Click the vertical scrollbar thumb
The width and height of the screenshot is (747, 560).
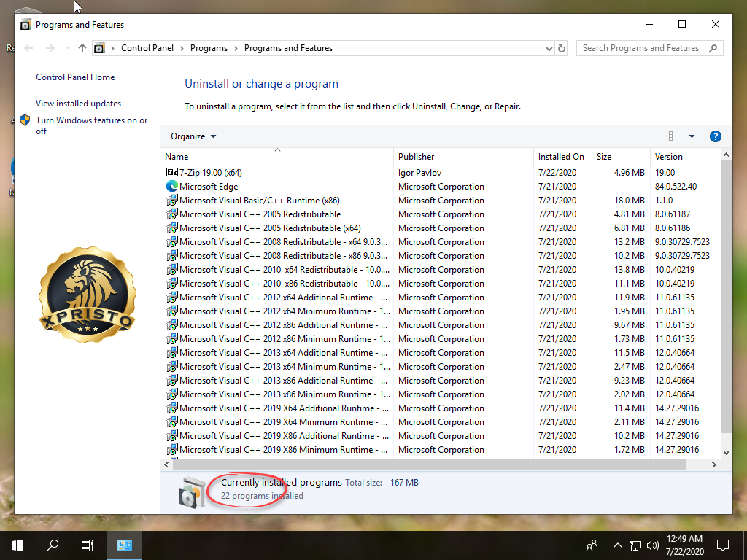pyautogui.click(x=726, y=296)
